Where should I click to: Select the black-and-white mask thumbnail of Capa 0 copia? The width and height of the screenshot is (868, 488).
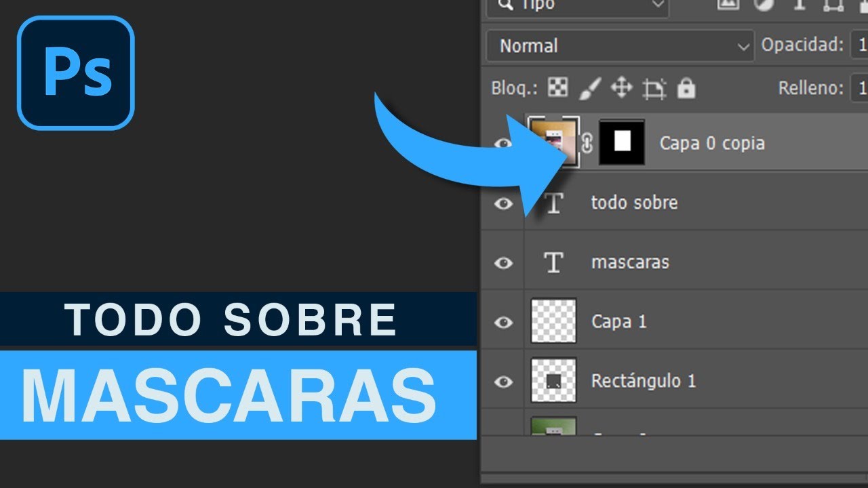tap(622, 142)
